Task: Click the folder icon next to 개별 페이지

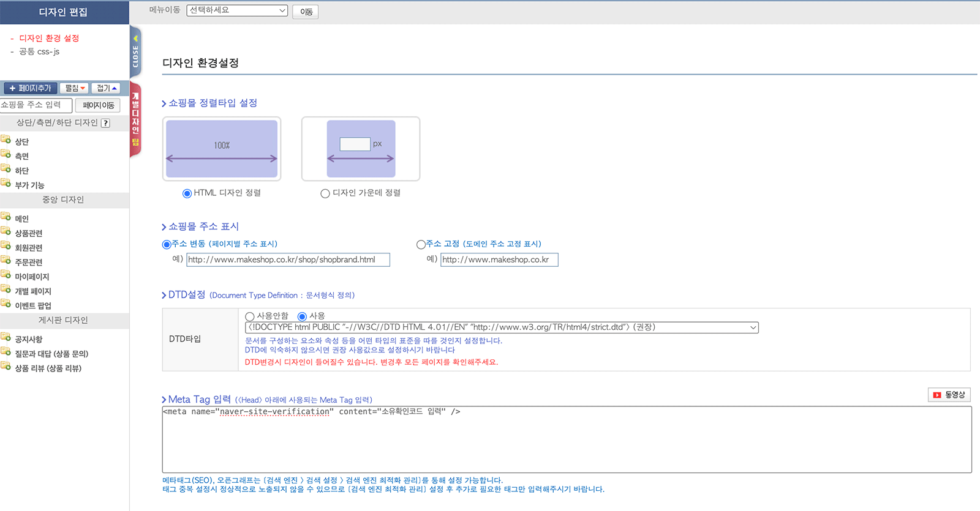Action: click(6, 289)
